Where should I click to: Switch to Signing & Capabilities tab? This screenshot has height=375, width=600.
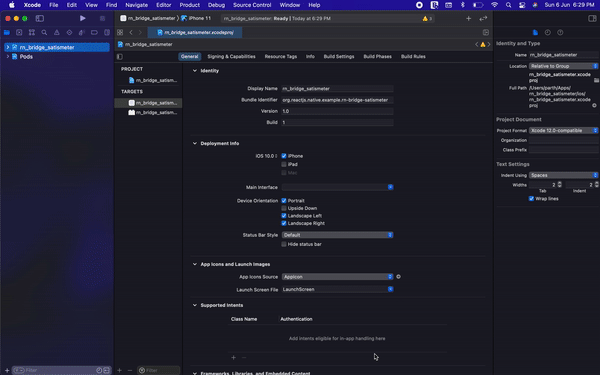232,57
